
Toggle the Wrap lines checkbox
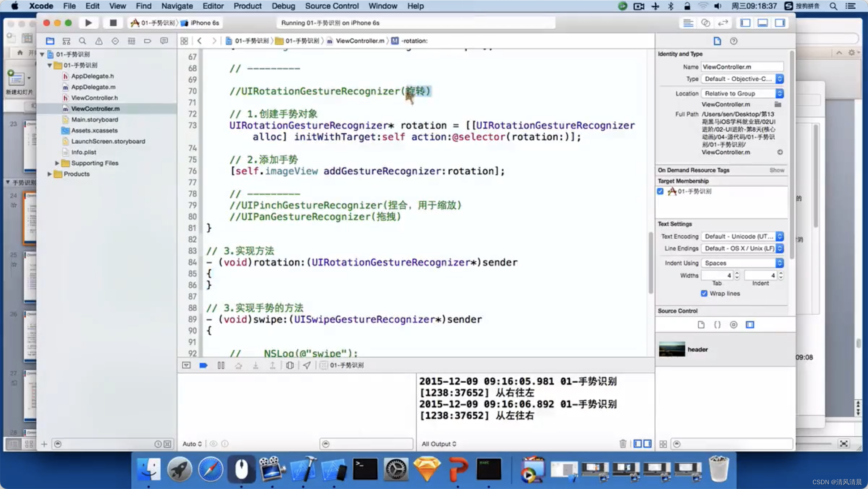pos(704,293)
